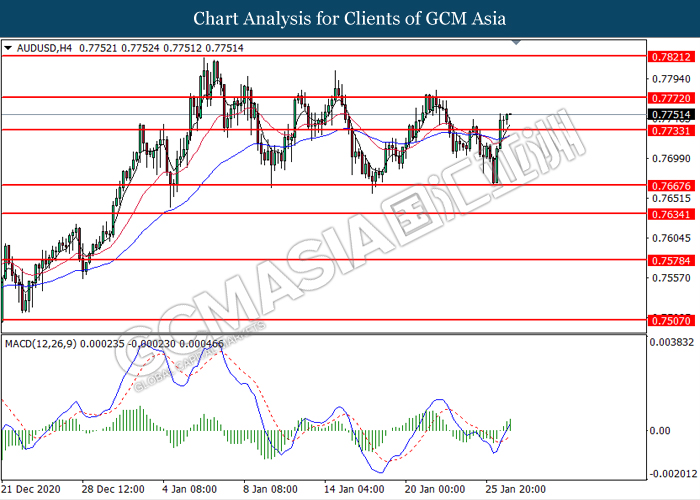Screen dimensions: 700x500
Task: Click the 25 Jan 20:00 time label
Action: (516, 489)
